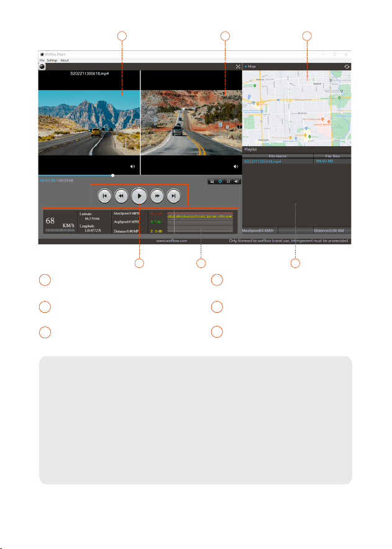Viewport: 392px width, 549px height.
Task: Click the fast forward button
Action: [157, 196]
